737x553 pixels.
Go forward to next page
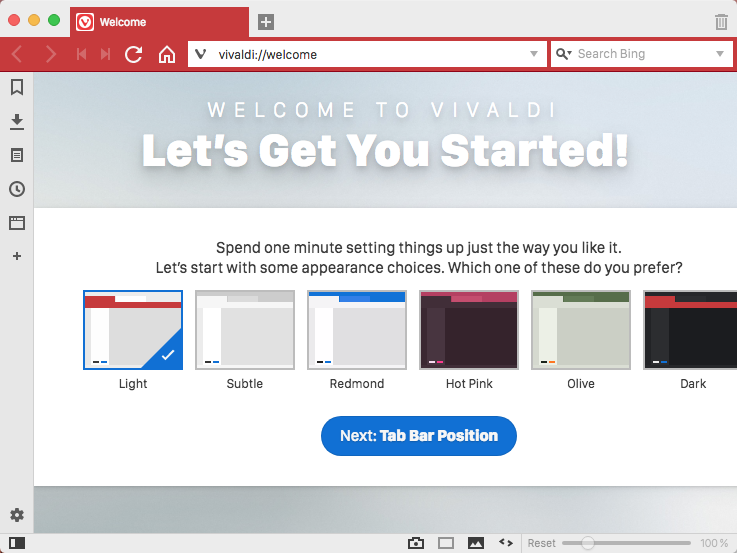coord(50,55)
